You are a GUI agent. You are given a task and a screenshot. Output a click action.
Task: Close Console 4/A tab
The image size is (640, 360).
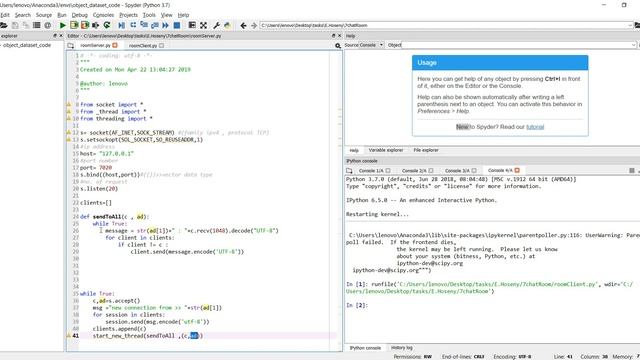coord(517,170)
